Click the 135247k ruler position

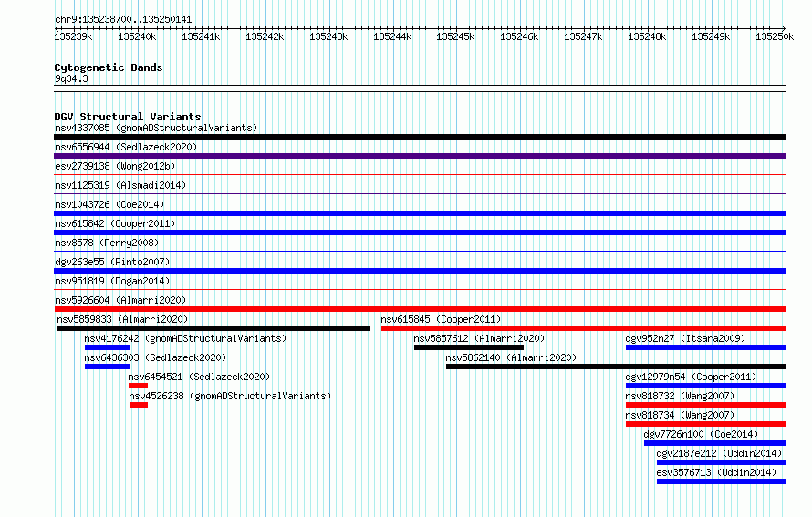[x=583, y=36]
